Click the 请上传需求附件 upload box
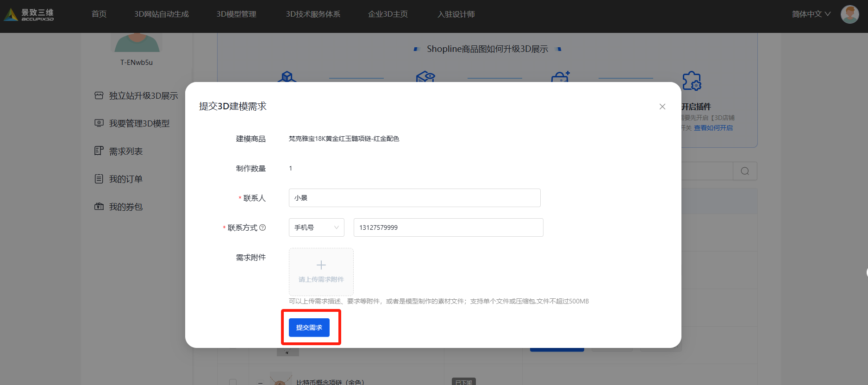Viewport: 868px width, 385px height. tap(321, 272)
